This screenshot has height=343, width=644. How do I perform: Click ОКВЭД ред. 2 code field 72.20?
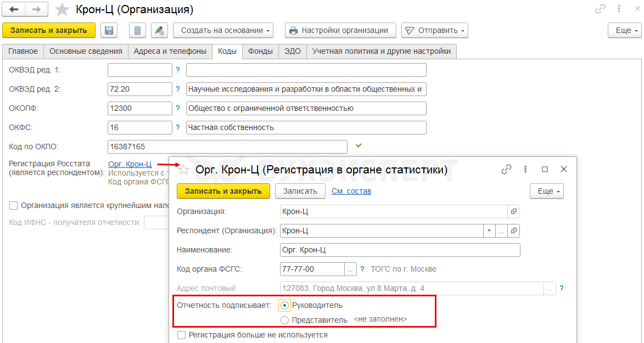pos(139,89)
